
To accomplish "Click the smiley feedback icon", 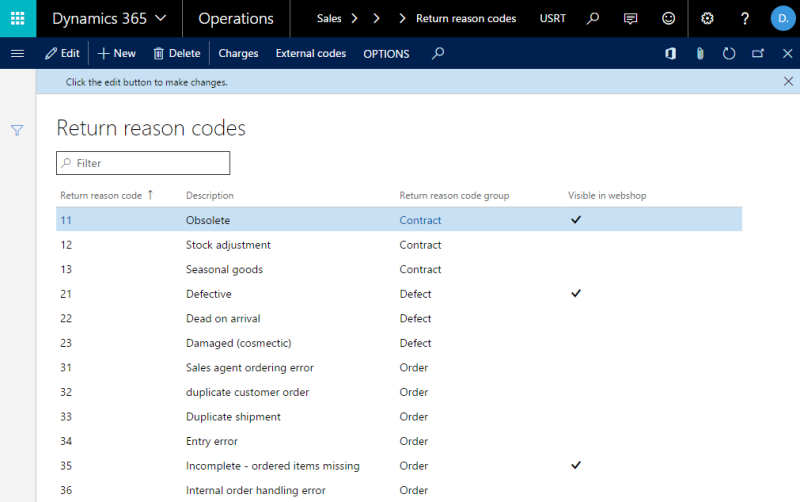I will pyautogui.click(x=668, y=19).
